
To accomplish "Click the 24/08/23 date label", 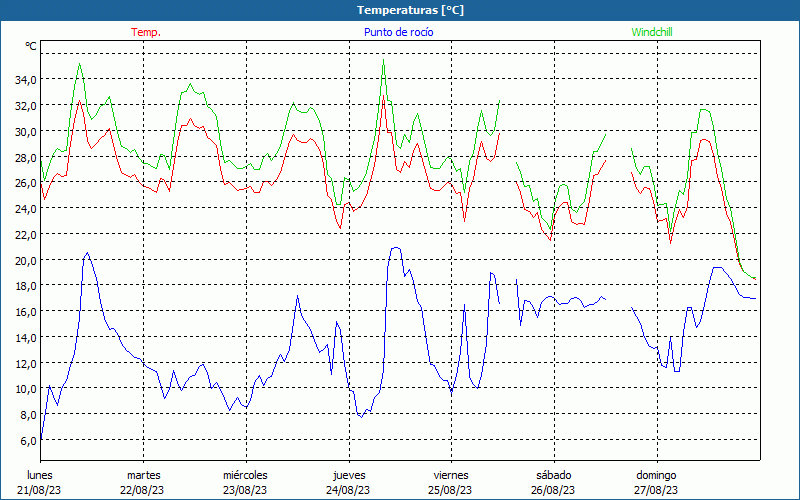I will 348,490.
